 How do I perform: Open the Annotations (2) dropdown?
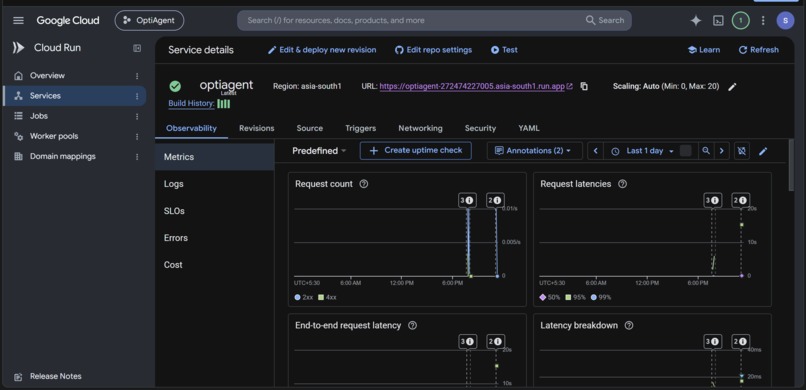(x=535, y=151)
